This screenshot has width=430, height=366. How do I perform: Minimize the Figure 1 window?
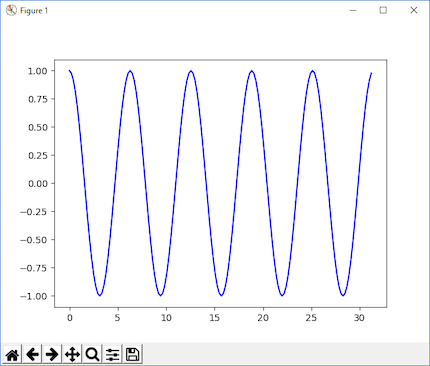[x=353, y=10]
